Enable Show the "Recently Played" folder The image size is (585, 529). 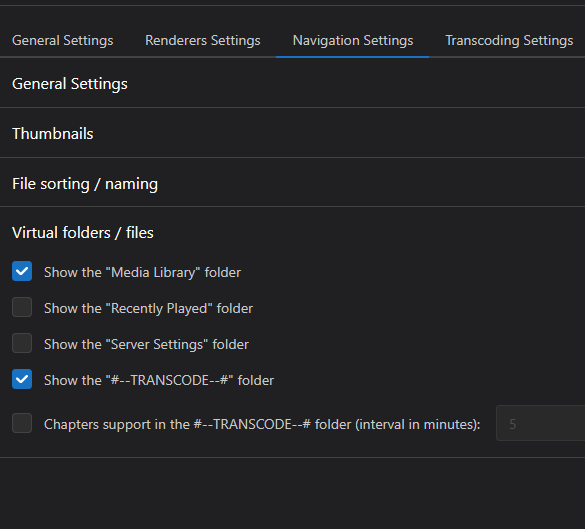22,307
